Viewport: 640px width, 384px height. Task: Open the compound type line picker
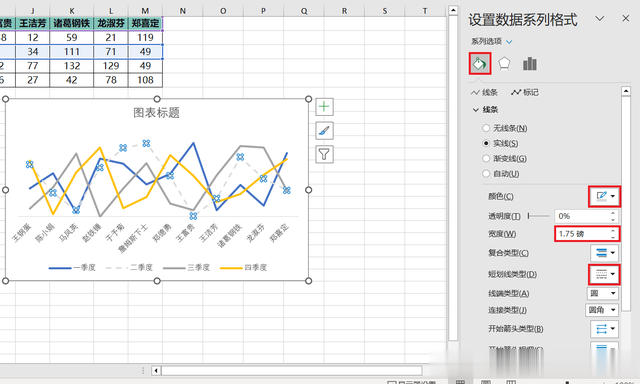tap(604, 253)
